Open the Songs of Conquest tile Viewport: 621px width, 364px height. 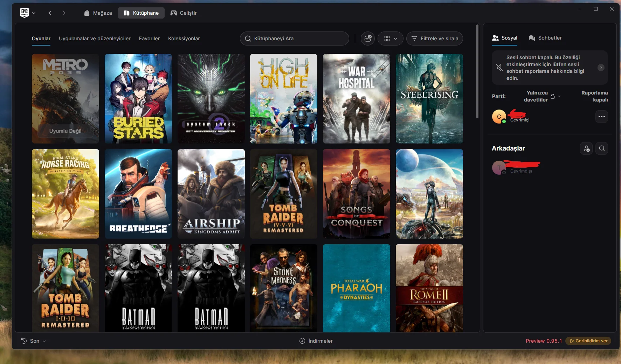[357, 194]
